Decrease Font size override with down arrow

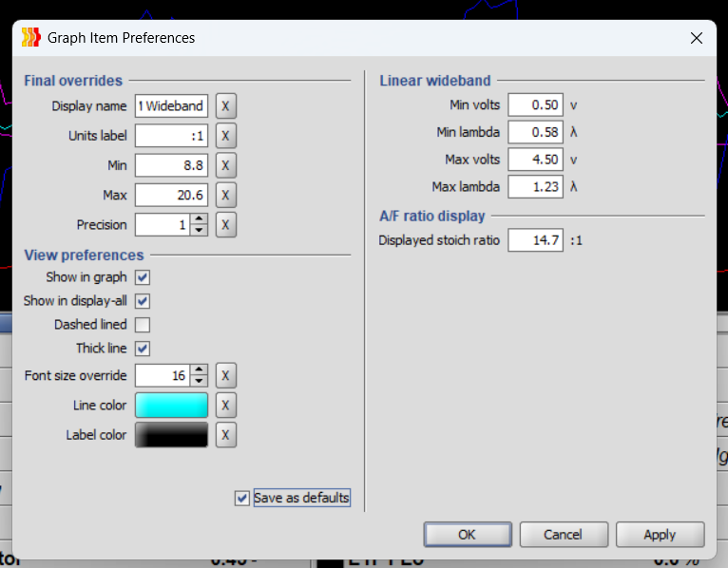[200, 381]
